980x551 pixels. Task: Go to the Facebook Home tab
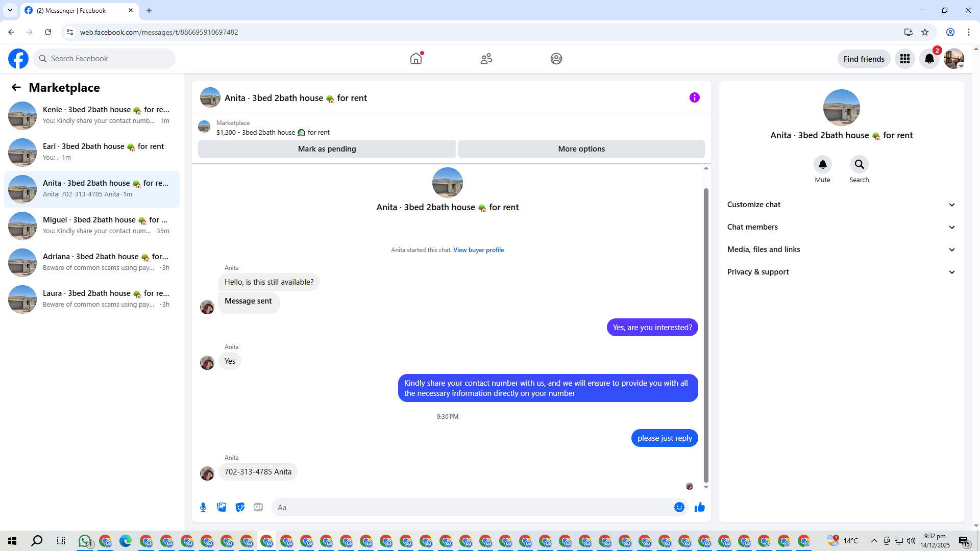click(416, 59)
